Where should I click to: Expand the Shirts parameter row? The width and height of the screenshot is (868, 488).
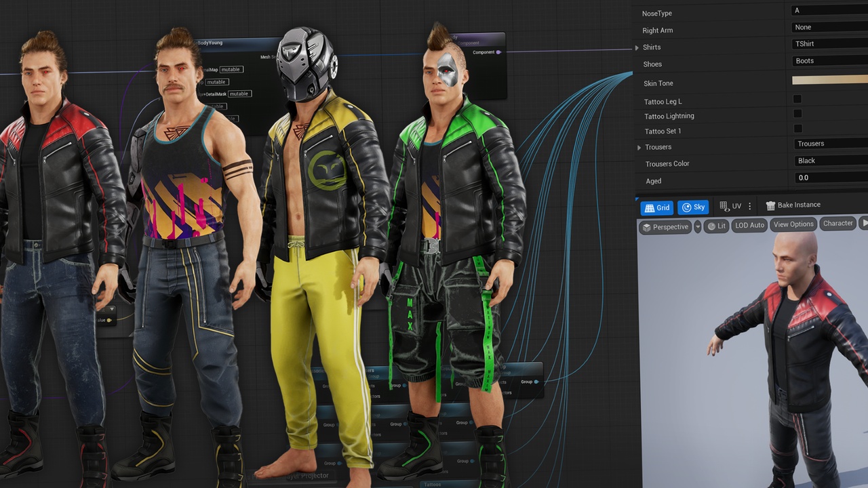tap(637, 47)
